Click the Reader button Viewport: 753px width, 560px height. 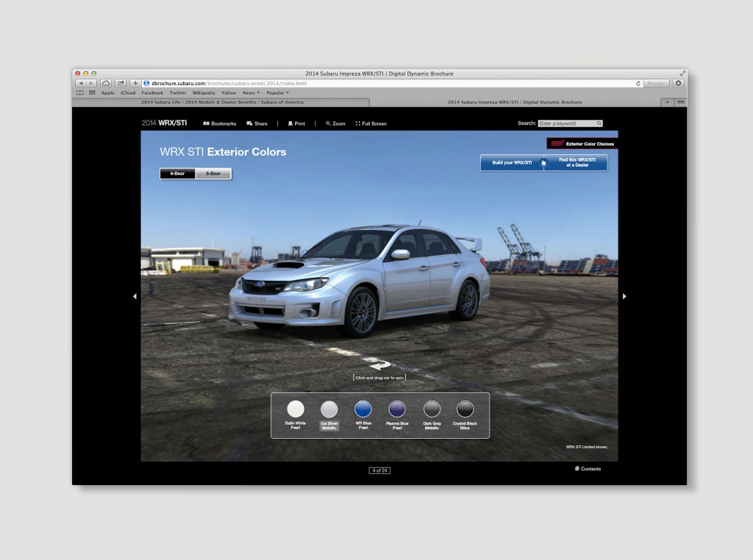click(656, 84)
